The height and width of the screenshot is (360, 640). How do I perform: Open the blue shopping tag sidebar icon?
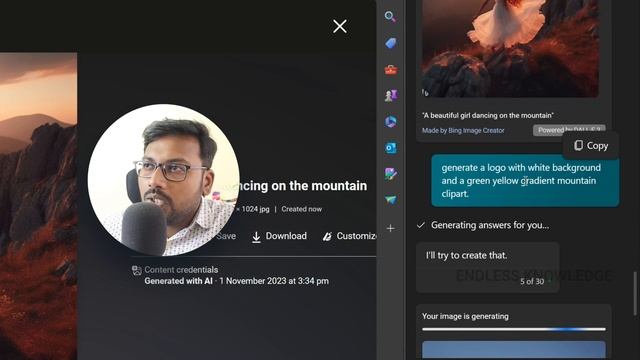point(391,43)
